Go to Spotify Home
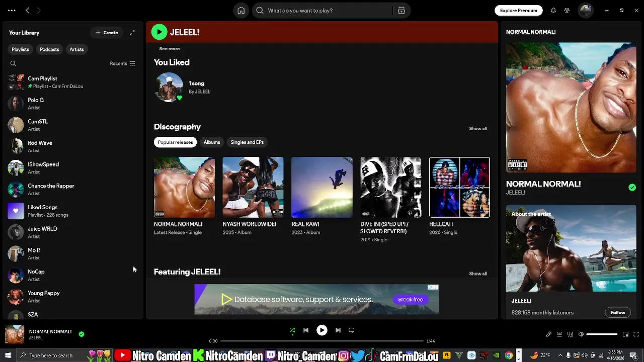This screenshot has height=362, width=644. [x=241, y=11]
